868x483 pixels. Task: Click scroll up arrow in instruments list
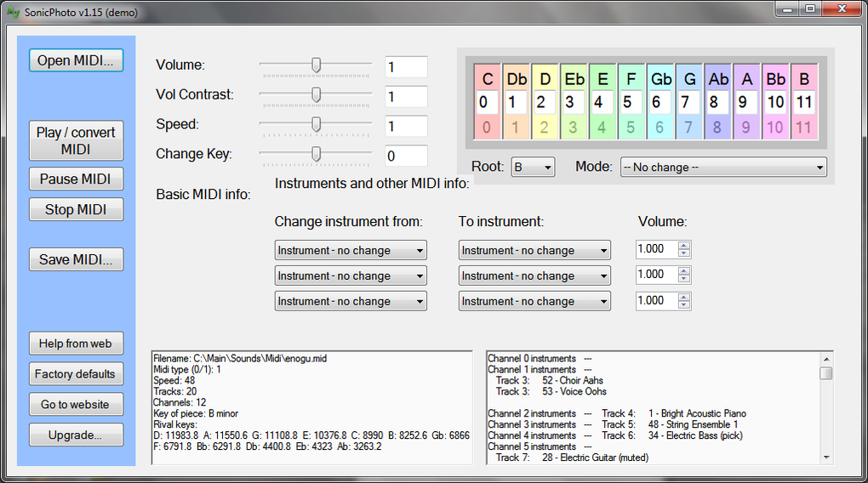click(x=826, y=359)
